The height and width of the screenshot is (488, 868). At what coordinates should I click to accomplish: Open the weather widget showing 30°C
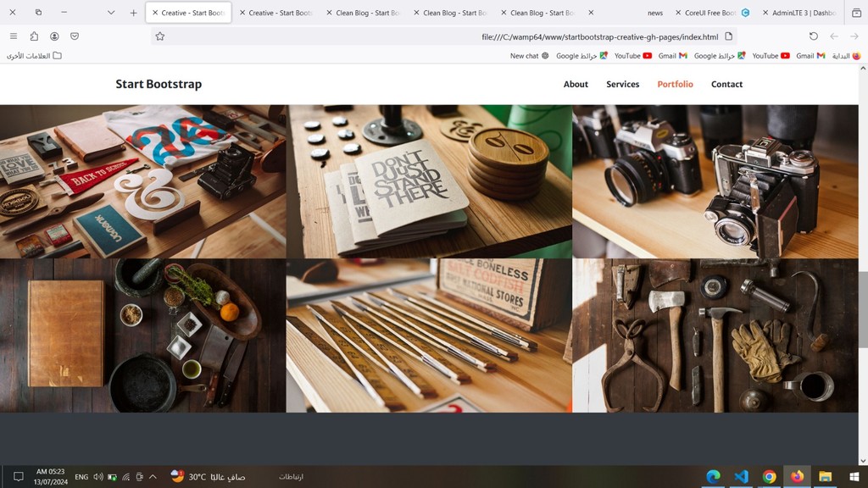tap(208, 476)
